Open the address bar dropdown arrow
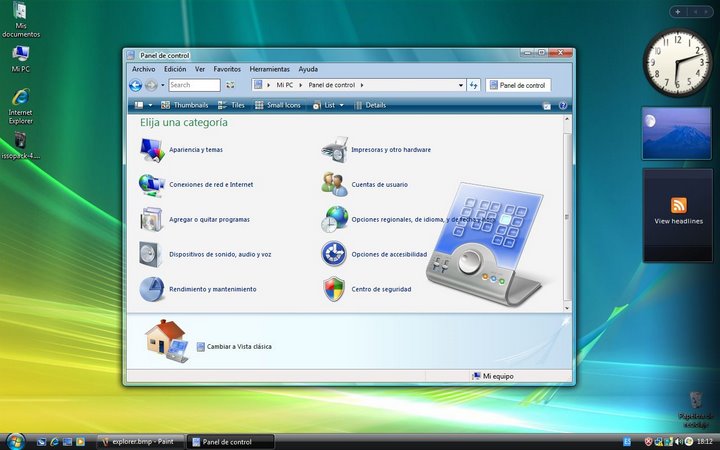Image resolution: width=720 pixels, height=450 pixels. pyautogui.click(x=461, y=85)
